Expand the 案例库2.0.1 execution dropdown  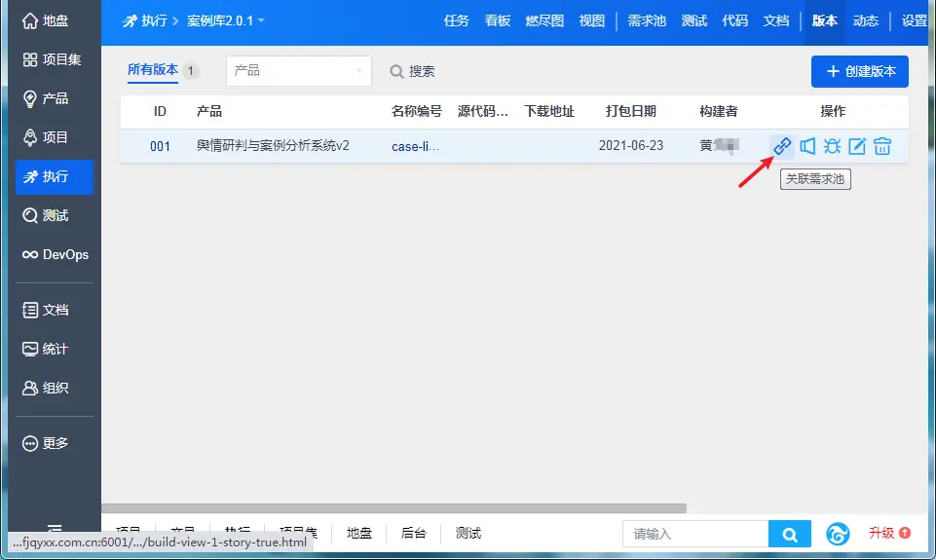[x=226, y=20]
